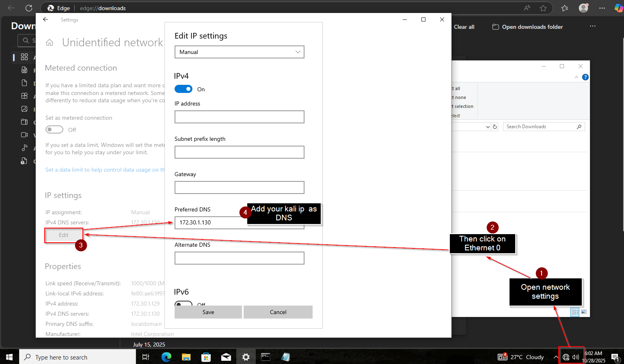This screenshot has width=624, height=364.
Task: Click the Settings back arrow
Action: point(45,19)
